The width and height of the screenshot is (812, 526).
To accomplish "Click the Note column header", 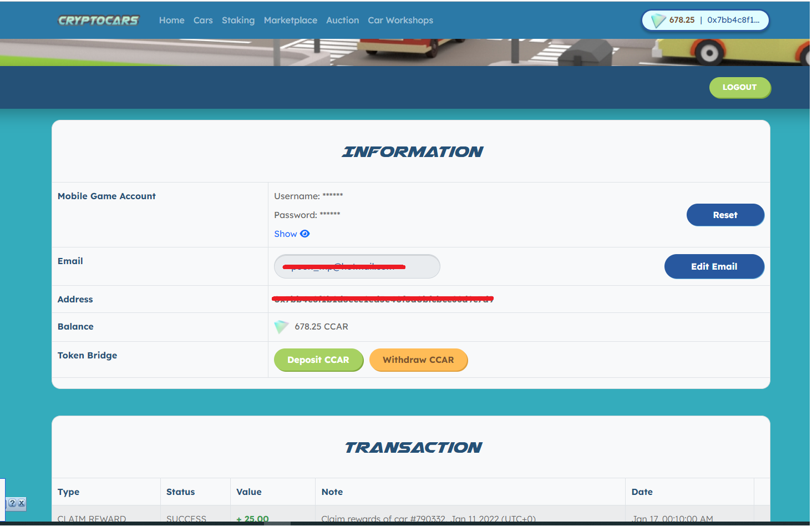I will point(332,492).
